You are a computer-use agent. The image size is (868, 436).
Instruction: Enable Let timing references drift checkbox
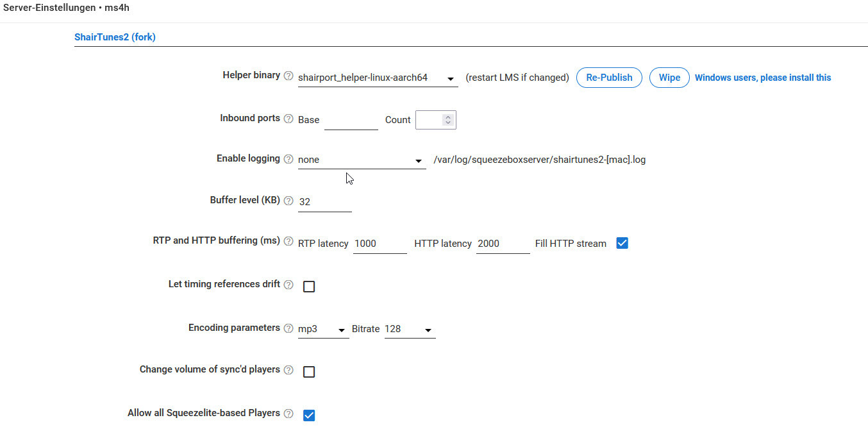pos(309,287)
